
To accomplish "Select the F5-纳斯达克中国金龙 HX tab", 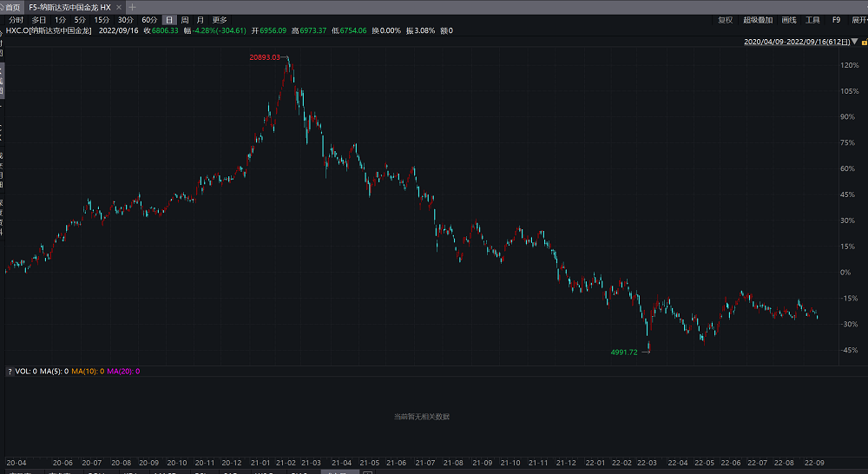I will click(69, 7).
